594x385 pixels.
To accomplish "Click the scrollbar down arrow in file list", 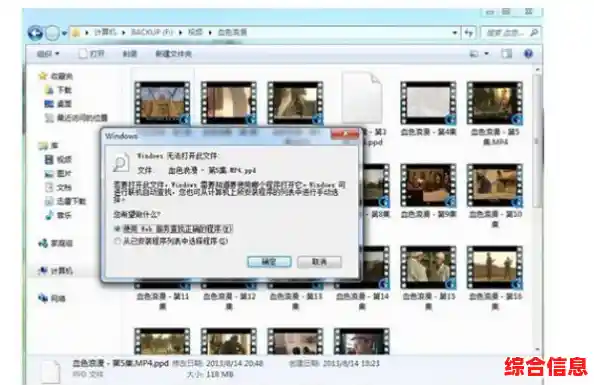I will pyautogui.click(x=537, y=349).
